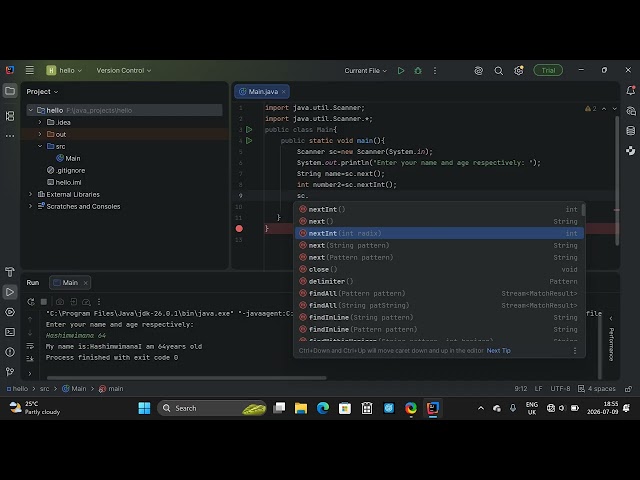Open completion popup options kebab menu
640x480 pixels.
tap(575, 351)
